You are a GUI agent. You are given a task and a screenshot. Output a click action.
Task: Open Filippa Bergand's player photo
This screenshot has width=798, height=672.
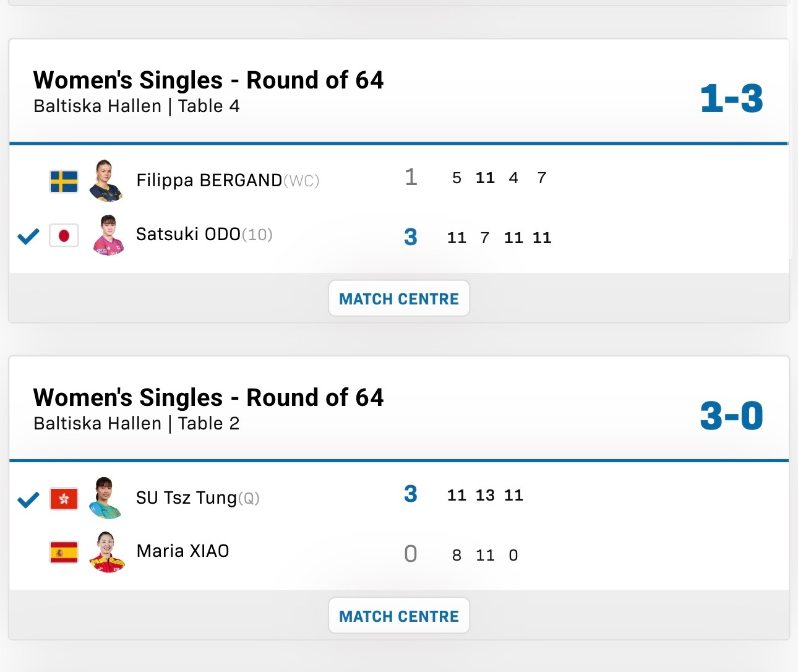(x=106, y=181)
